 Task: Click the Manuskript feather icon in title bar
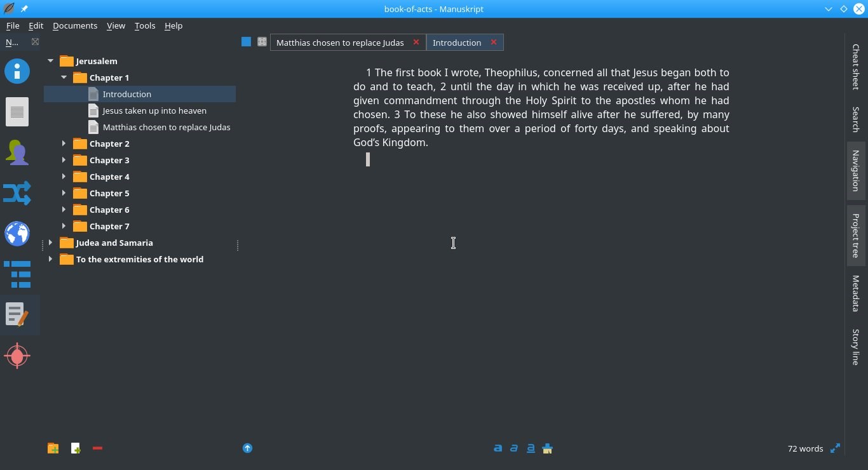[x=9, y=9]
